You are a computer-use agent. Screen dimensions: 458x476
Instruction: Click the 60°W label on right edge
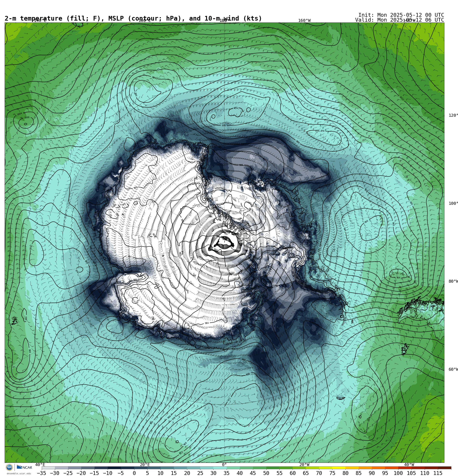click(453, 369)
